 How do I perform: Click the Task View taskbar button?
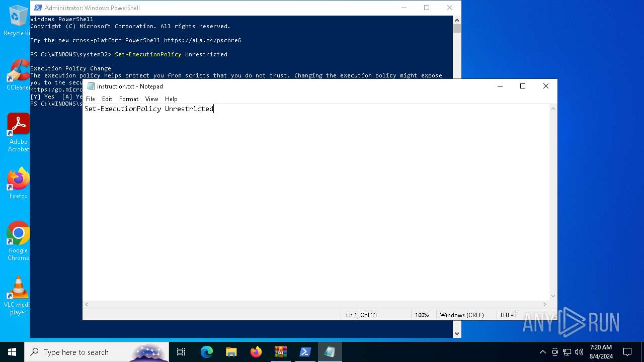pyautogui.click(x=181, y=352)
